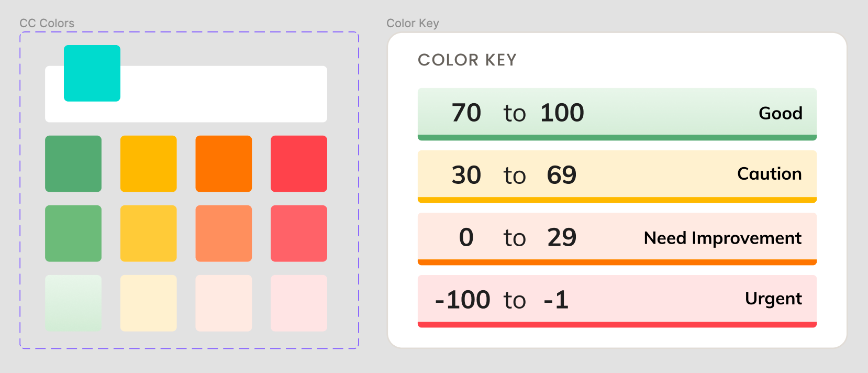Select the Urgent -100 to -1 row
Screen dimensions: 868x373
coord(617,301)
